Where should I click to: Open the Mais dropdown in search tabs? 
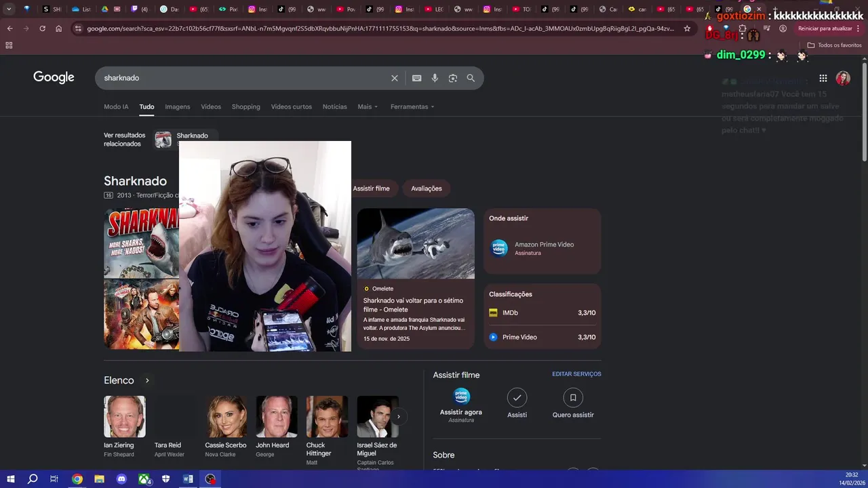pos(368,106)
